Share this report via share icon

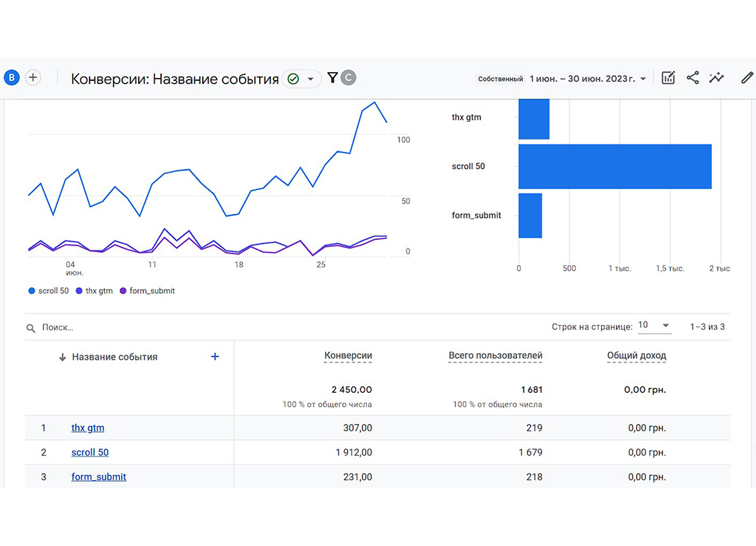click(x=693, y=78)
